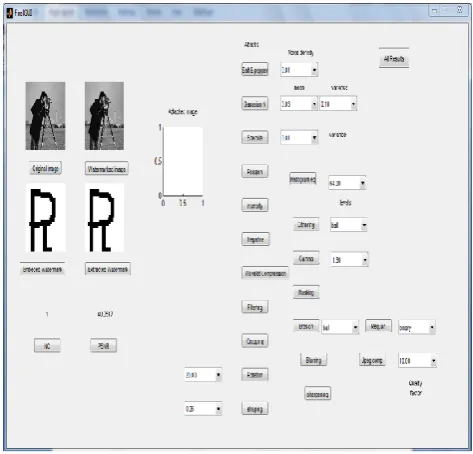Open the rotation angle dropdown
Image resolution: width=473 pixels, height=454 pixels.
click(x=203, y=375)
